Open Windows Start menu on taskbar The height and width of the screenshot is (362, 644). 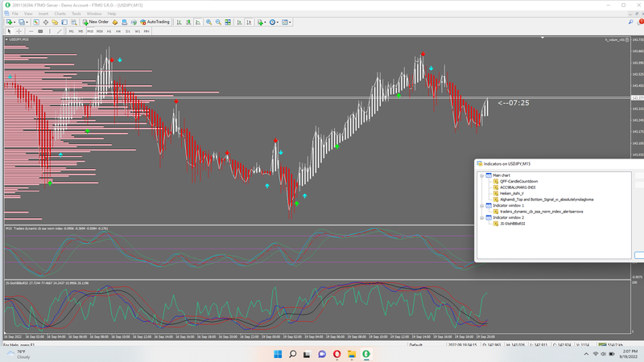278,354
